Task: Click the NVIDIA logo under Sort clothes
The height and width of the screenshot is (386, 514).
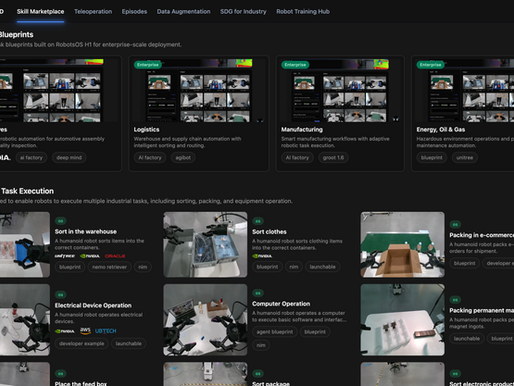Action: (x=262, y=256)
